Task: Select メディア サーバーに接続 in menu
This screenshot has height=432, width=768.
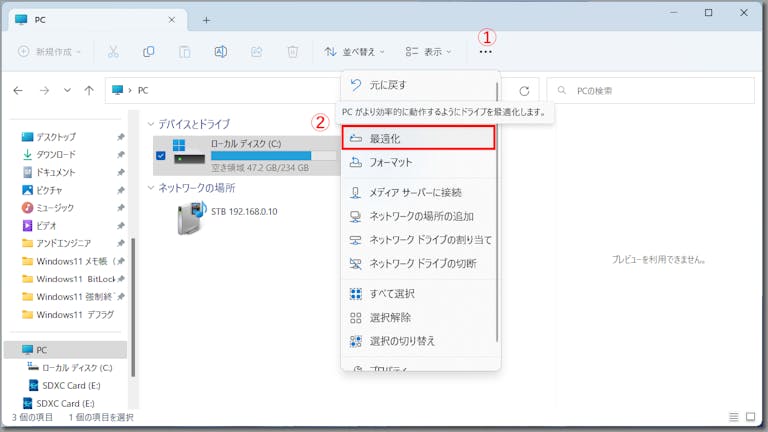Action: [419, 192]
